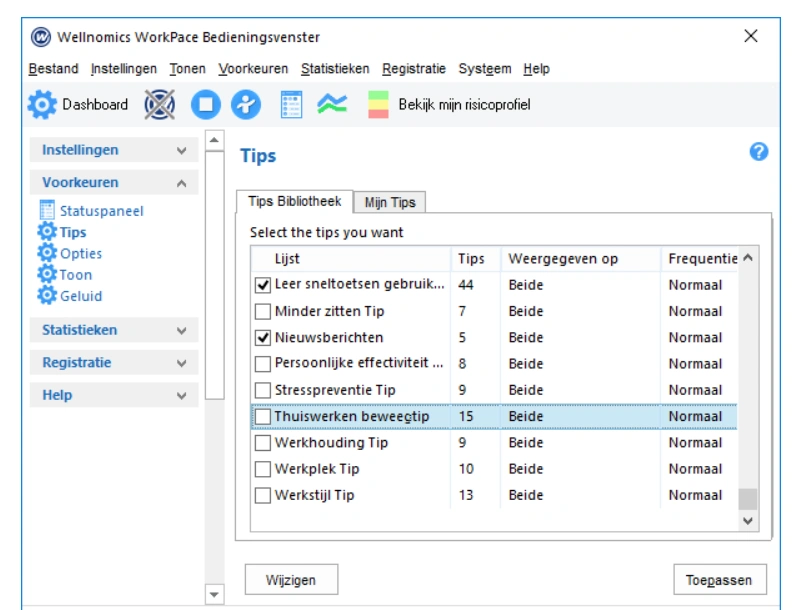Image resolution: width=797 pixels, height=610 pixels.
Task: Expand the Statistieken sidebar section
Action: pos(114,330)
